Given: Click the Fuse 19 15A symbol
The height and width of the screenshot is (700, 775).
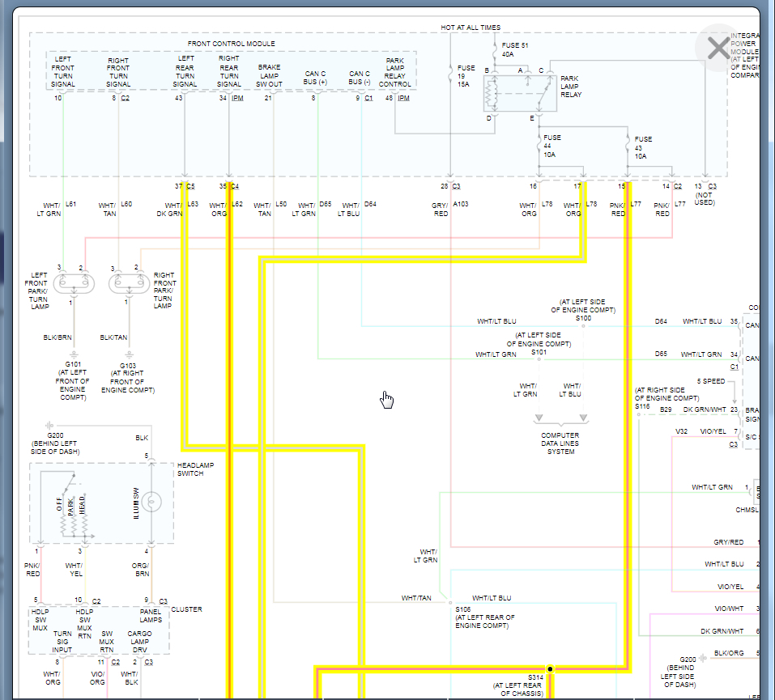Looking at the screenshot, I should 450,74.
